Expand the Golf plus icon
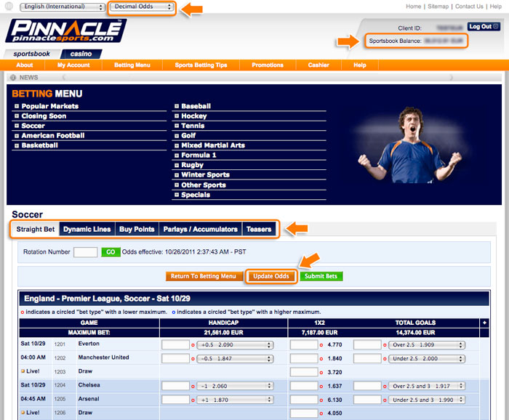The height and width of the screenshot is (420, 509). [x=177, y=136]
